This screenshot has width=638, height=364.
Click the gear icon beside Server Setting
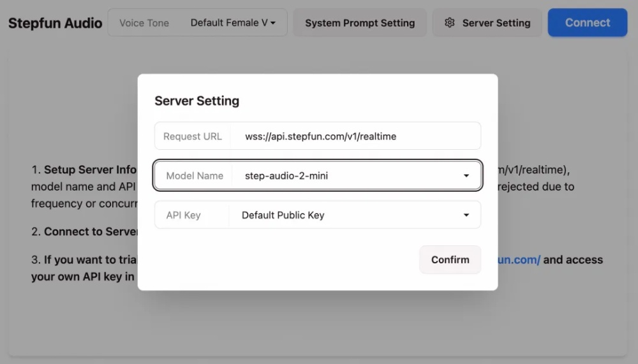click(x=450, y=23)
